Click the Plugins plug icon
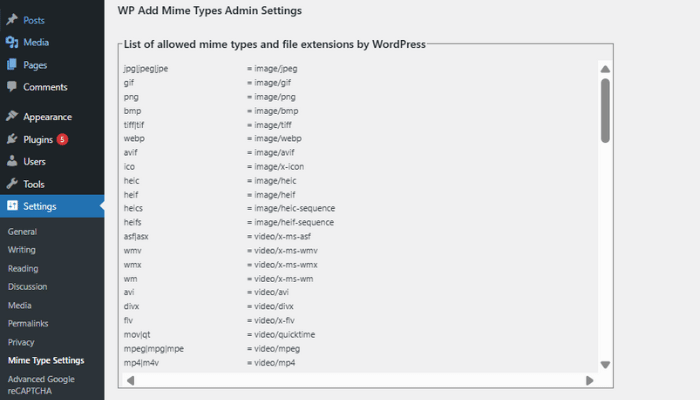This screenshot has height=400, width=700. tap(11, 139)
